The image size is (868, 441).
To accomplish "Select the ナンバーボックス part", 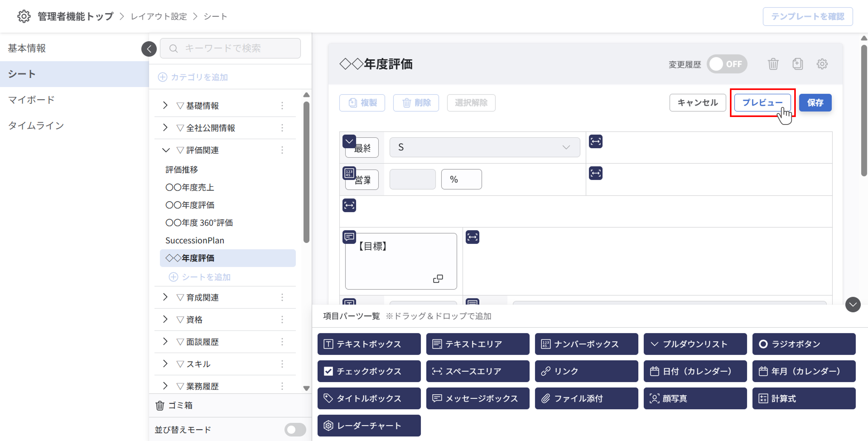I will (x=586, y=344).
